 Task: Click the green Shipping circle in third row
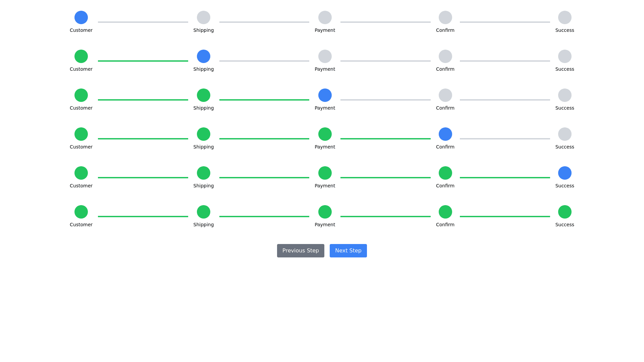(x=204, y=95)
